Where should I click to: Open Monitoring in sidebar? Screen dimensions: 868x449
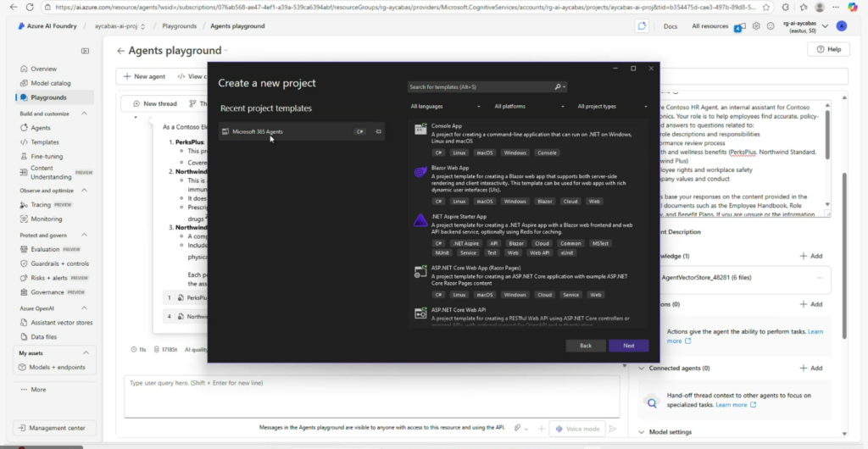coord(46,219)
